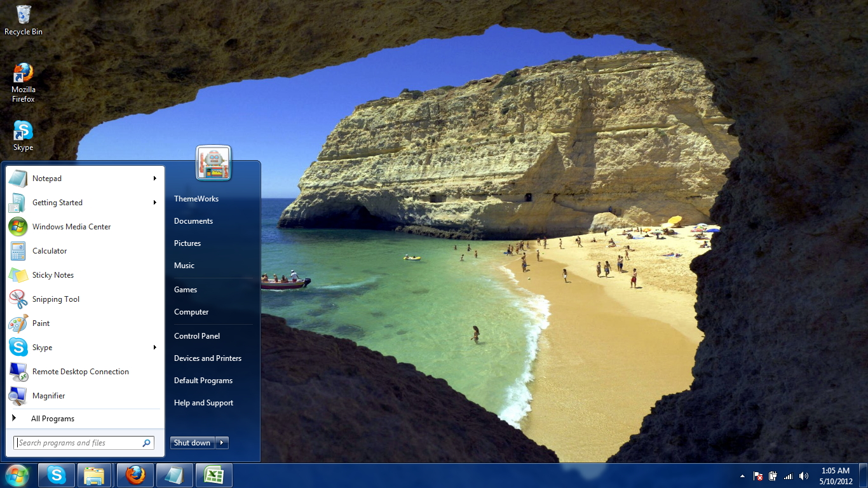Open Windows Explorer from the taskbar
868x488 pixels.
pyautogui.click(x=95, y=475)
